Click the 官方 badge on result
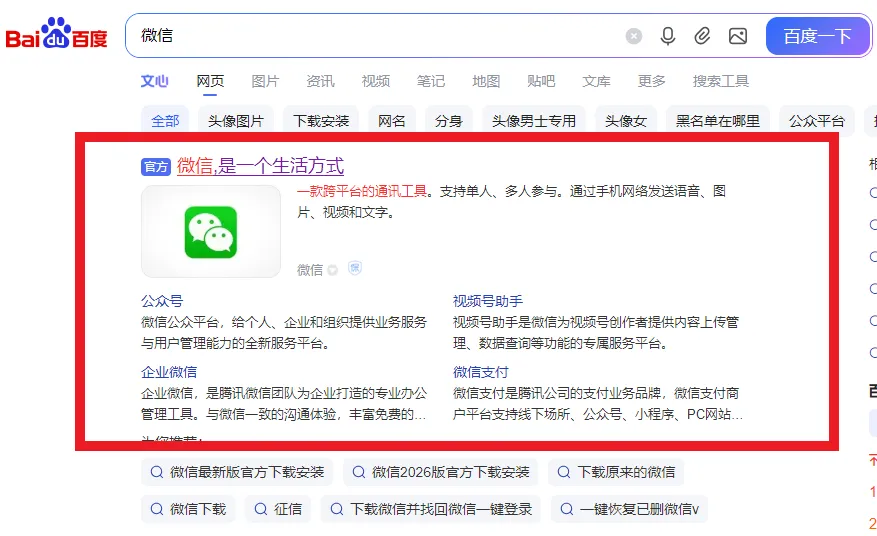Screen dimensions: 877x536 [x=156, y=167]
